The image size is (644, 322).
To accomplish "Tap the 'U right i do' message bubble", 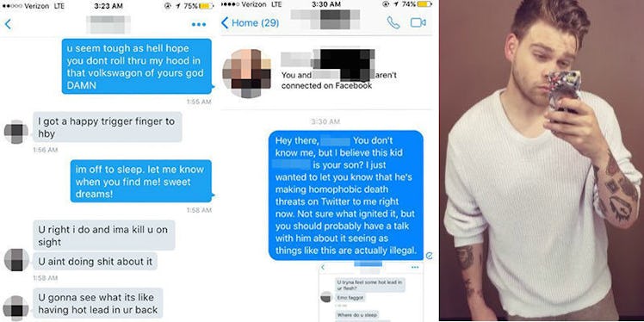I will 104,235.
